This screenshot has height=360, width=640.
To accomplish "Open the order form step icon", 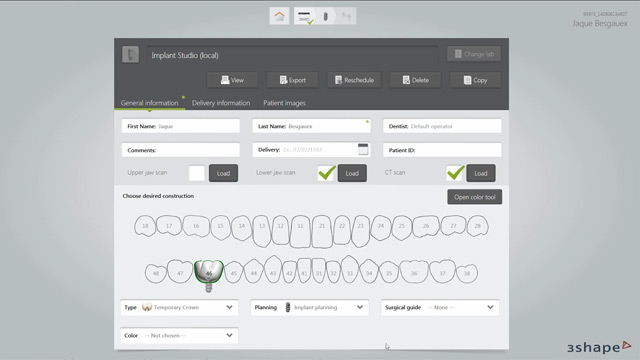I will click(304, 16).
